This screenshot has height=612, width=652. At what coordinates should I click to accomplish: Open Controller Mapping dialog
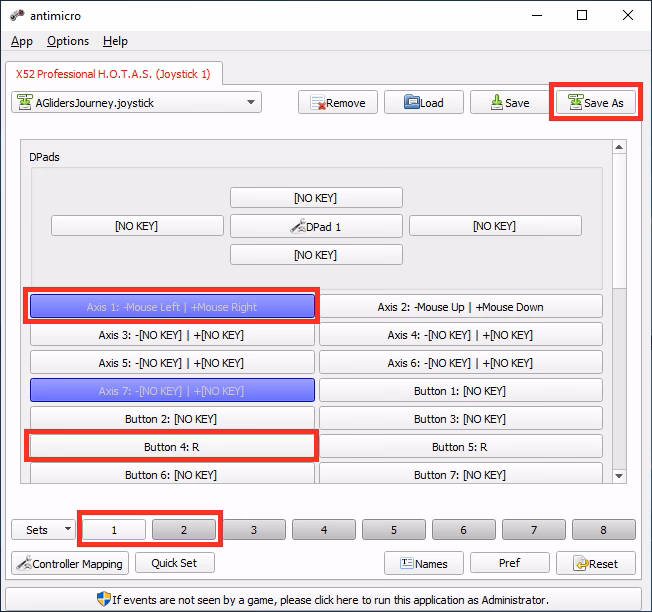[70, 563]
